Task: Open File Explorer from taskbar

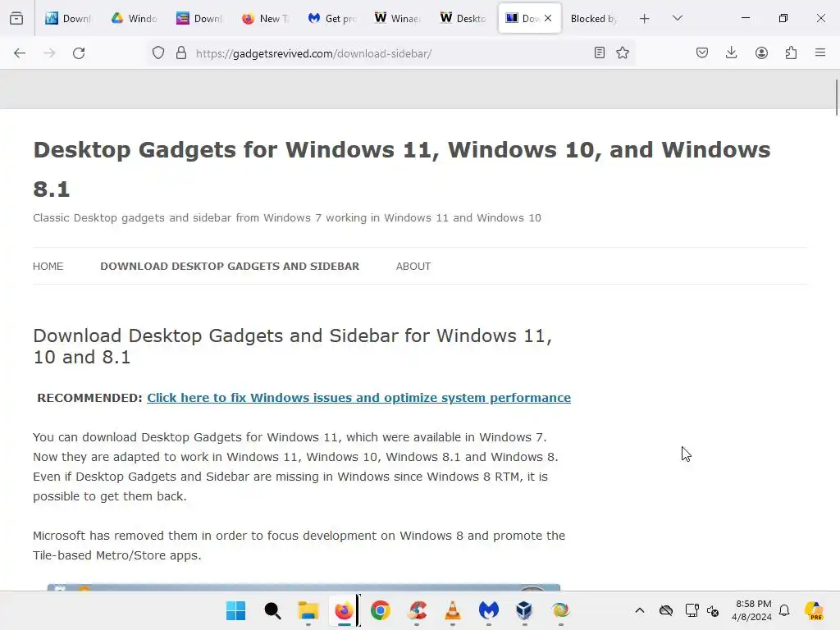Action: tap(308, 610)
